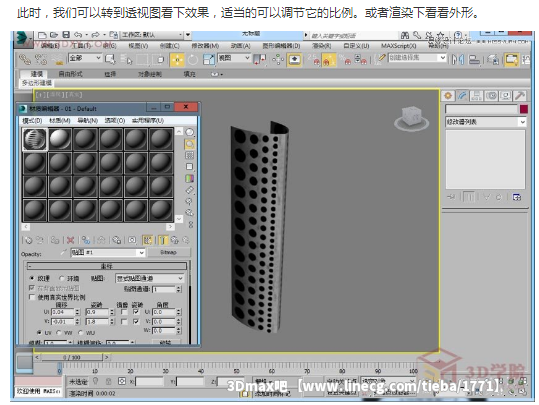This screenshot has height=405, width=539.
Task: Toggle the mirror tool icon in toolbar
Action: pos(458,60)
